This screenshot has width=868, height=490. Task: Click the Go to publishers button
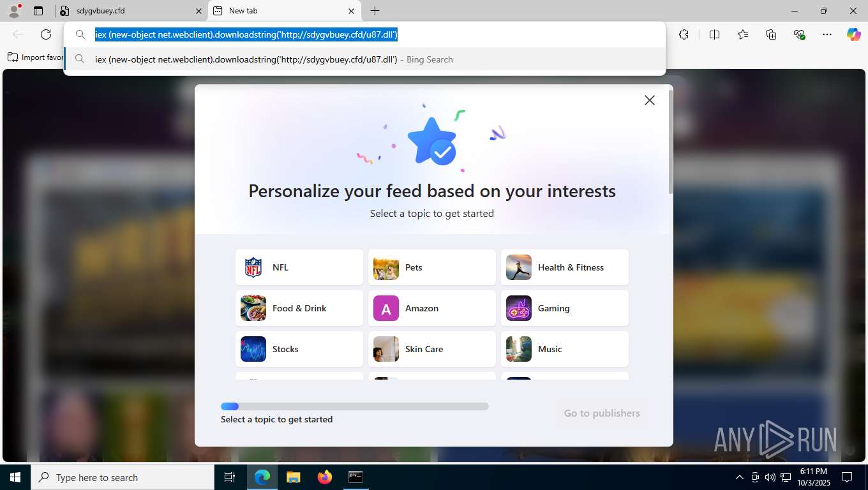[602, 413]
